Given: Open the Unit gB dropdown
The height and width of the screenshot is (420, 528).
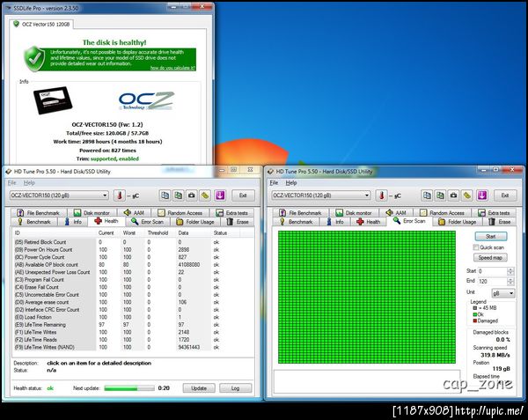Looking at the screenshot, I should (503, 293).
